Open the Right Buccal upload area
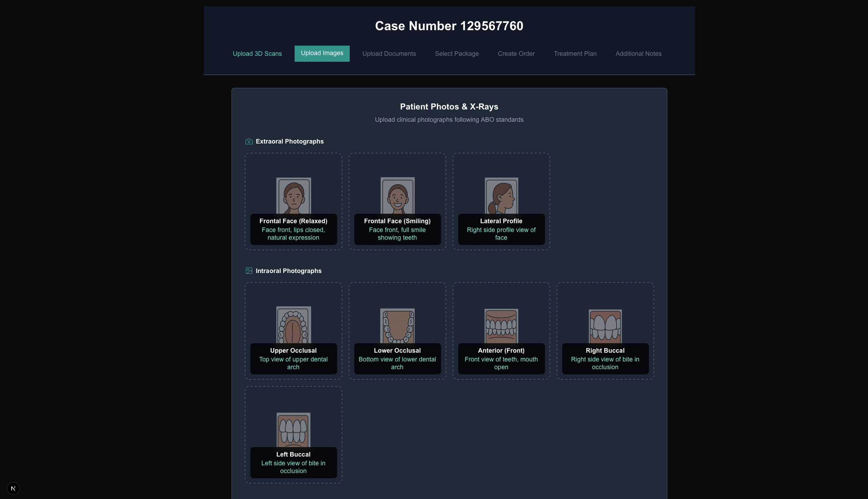Screen dimensions: 868x499 [605, 330]
